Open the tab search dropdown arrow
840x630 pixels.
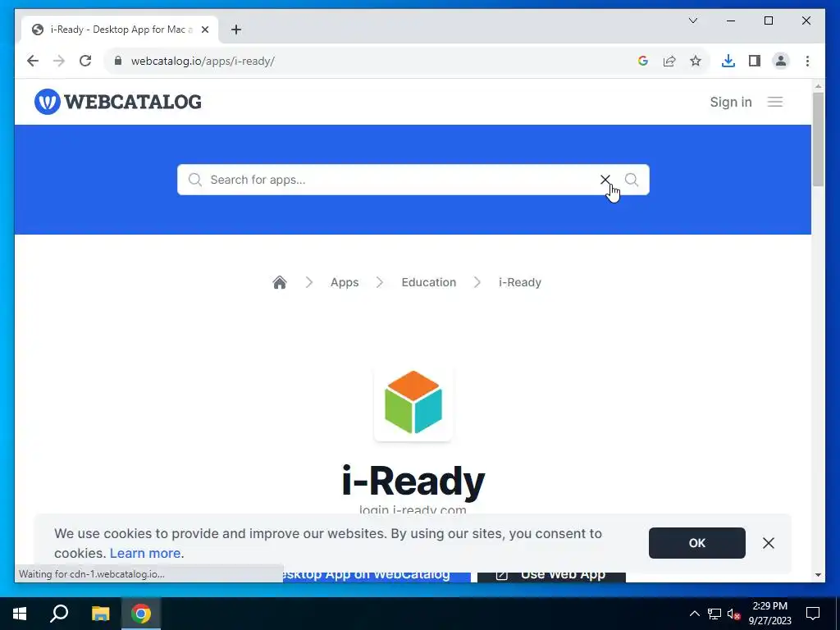pos(692,21)
